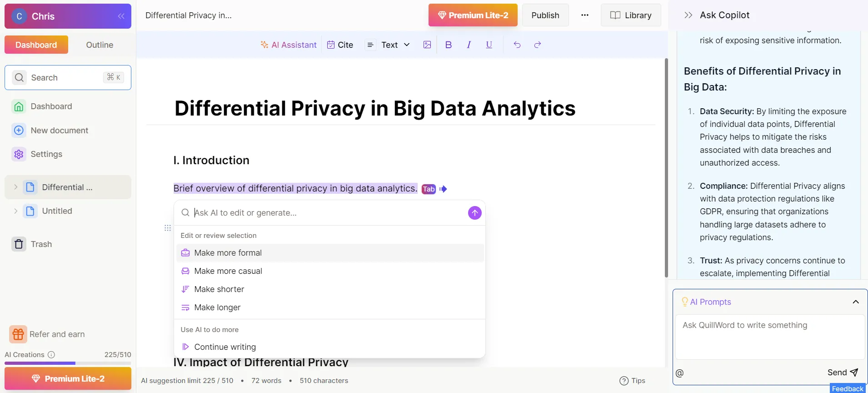Insert an image using toolbar icon
Screen dimensions: 868x393
coord(427,45)
